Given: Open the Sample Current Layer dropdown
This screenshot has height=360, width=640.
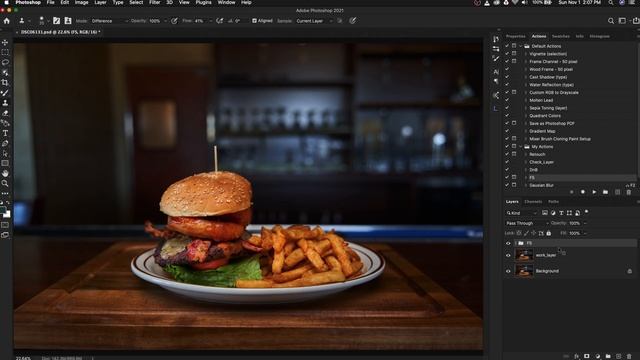Looking at the screenshot, I should pos(313,21).
